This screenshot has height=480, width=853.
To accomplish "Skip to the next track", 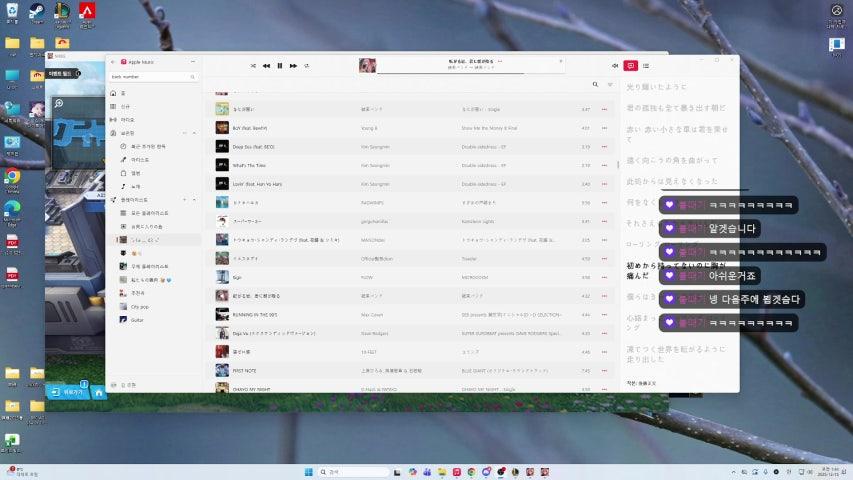I will point(293,66).
